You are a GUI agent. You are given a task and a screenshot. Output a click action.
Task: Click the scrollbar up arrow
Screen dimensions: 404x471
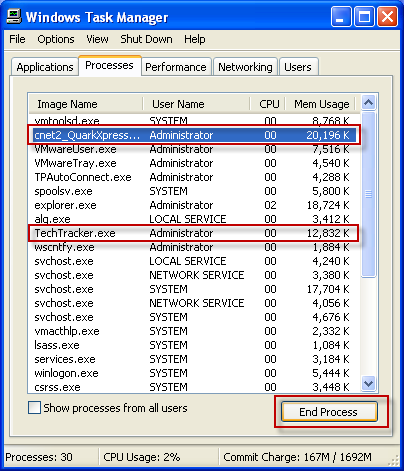(369, 102)
